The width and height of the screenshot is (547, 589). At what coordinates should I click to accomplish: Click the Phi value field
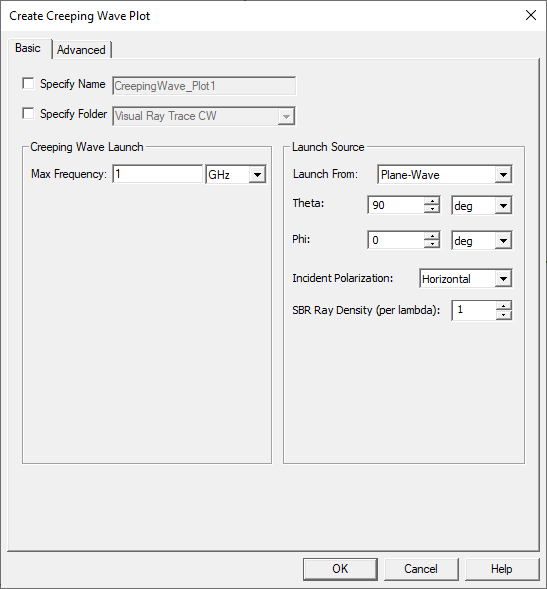pos(396,240)
